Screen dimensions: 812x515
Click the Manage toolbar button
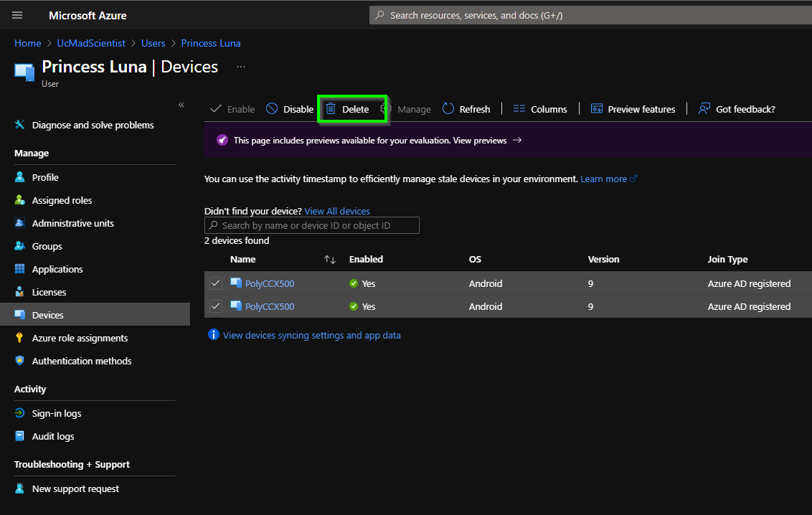click(406, 109)
